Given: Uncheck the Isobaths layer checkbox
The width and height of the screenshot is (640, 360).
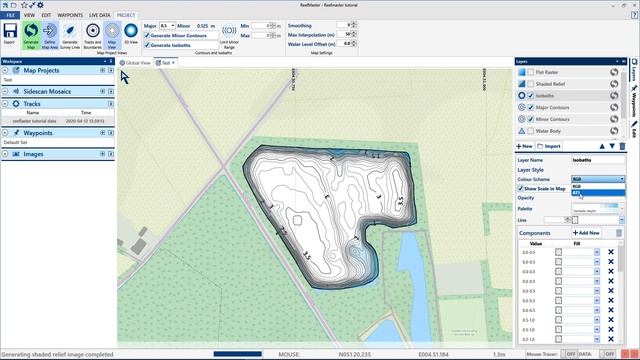Looking at the screenshot, I should point(531,96).
